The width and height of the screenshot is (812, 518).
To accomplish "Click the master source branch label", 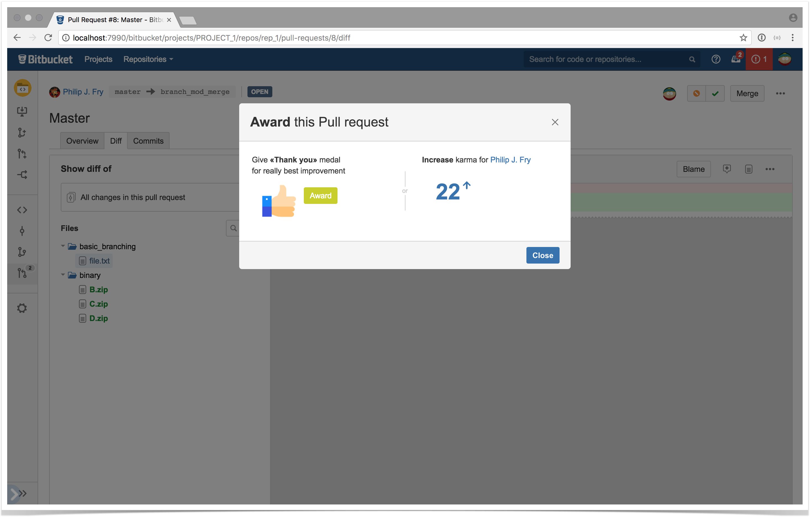I will point(128,92).
